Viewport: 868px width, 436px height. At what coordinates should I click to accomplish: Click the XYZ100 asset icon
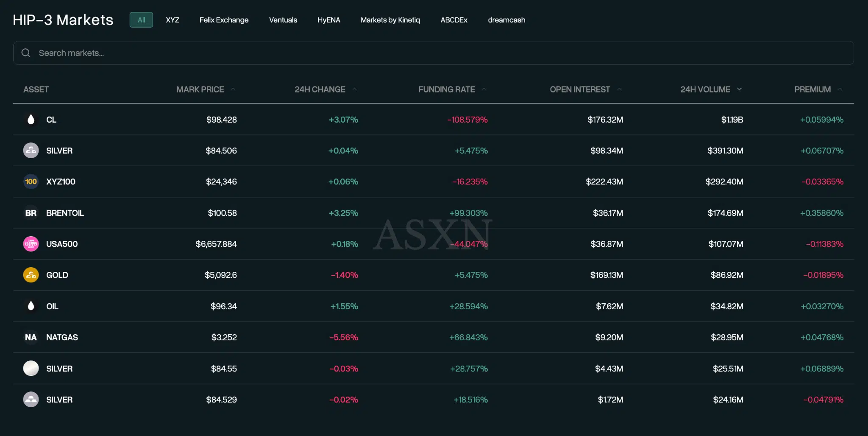point(31,182)
